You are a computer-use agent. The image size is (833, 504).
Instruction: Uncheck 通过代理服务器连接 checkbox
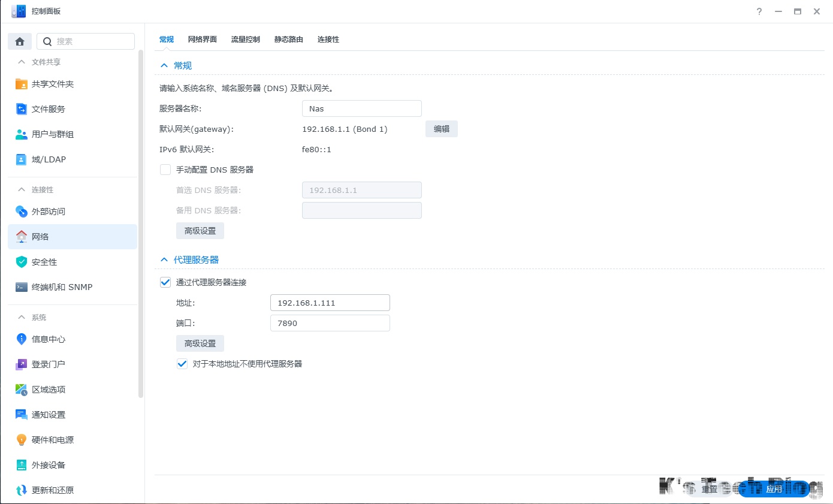[x=165, y=282]
